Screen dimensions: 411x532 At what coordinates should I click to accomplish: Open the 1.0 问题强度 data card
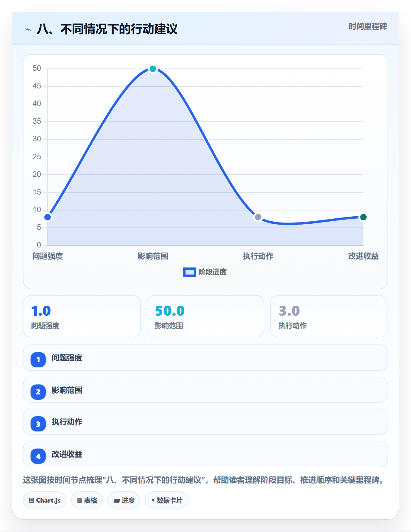click(x=82, y=316)
